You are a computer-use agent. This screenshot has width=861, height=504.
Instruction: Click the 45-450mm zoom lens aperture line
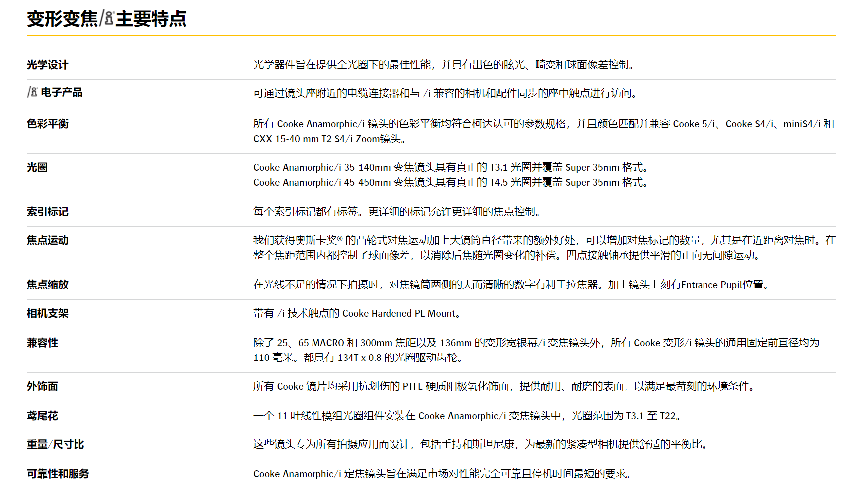tap(451, 182)
